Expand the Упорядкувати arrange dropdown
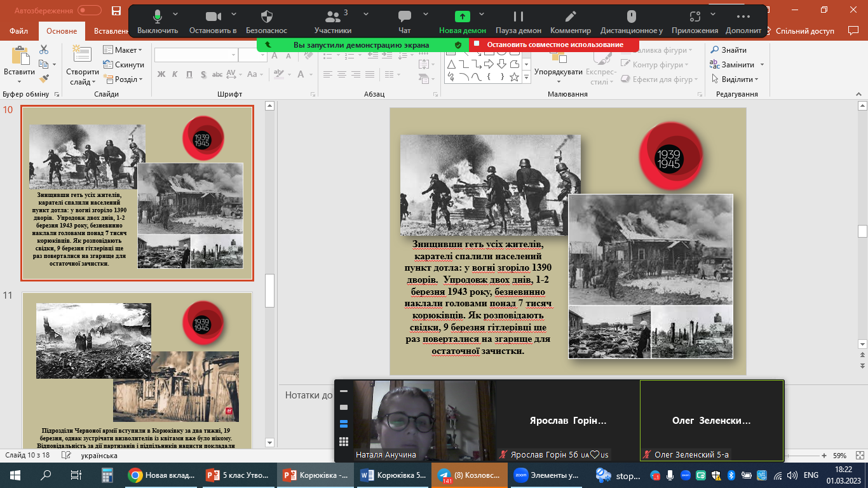Screen dimensions: 868x488 pos(559,81)
